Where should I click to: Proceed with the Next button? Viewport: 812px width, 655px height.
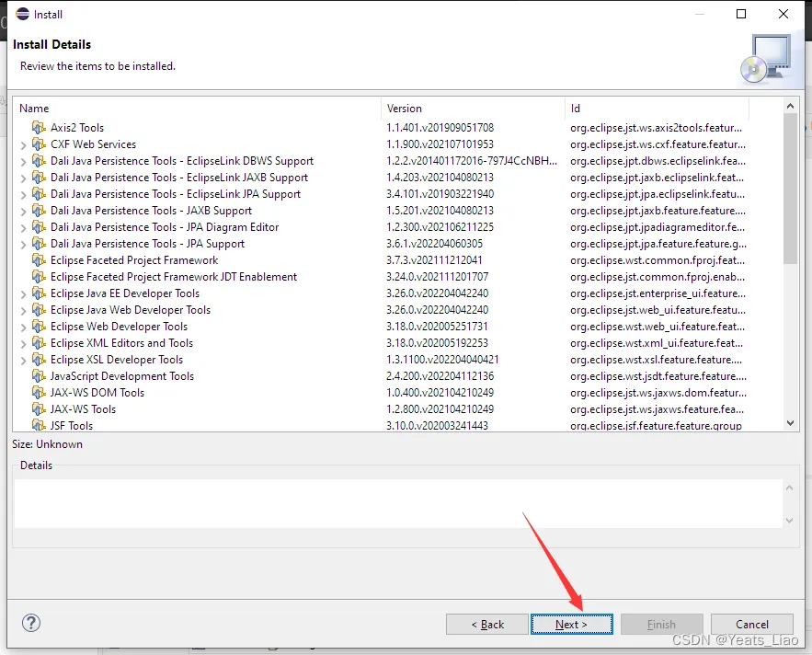(x=572, y=625)
